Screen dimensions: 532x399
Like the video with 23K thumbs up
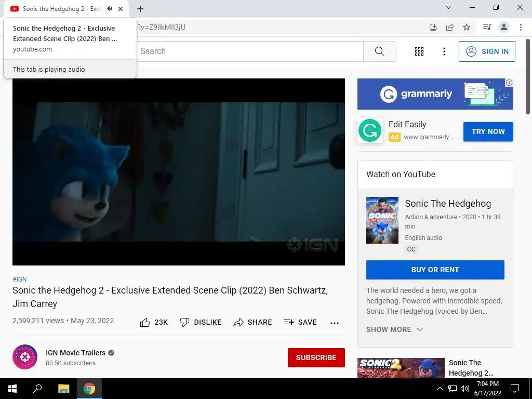click(154, 322)
